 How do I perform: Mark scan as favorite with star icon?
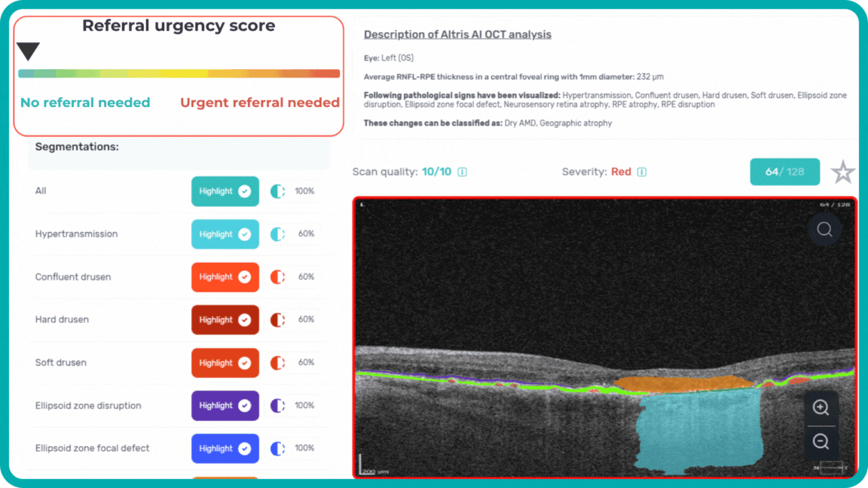(842, 172)
